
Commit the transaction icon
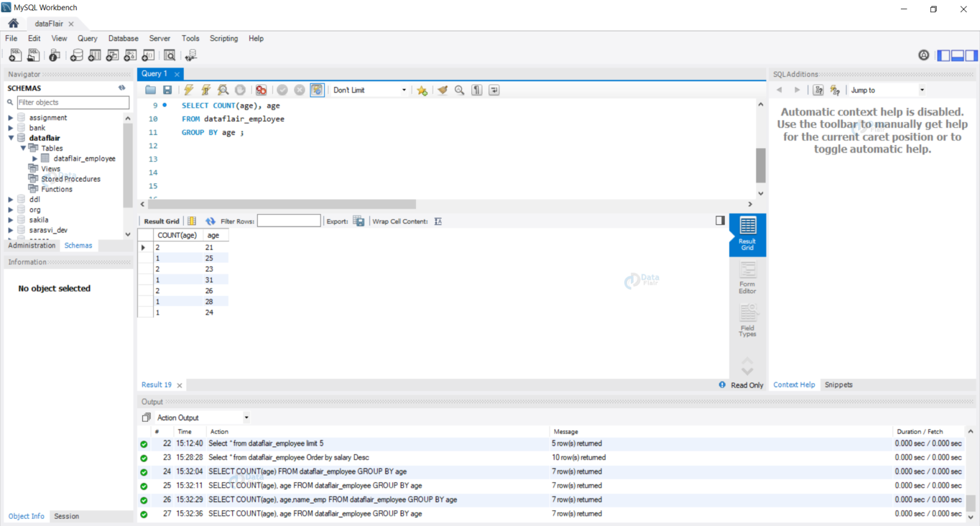pyautogui.click(x=282, y=90)
